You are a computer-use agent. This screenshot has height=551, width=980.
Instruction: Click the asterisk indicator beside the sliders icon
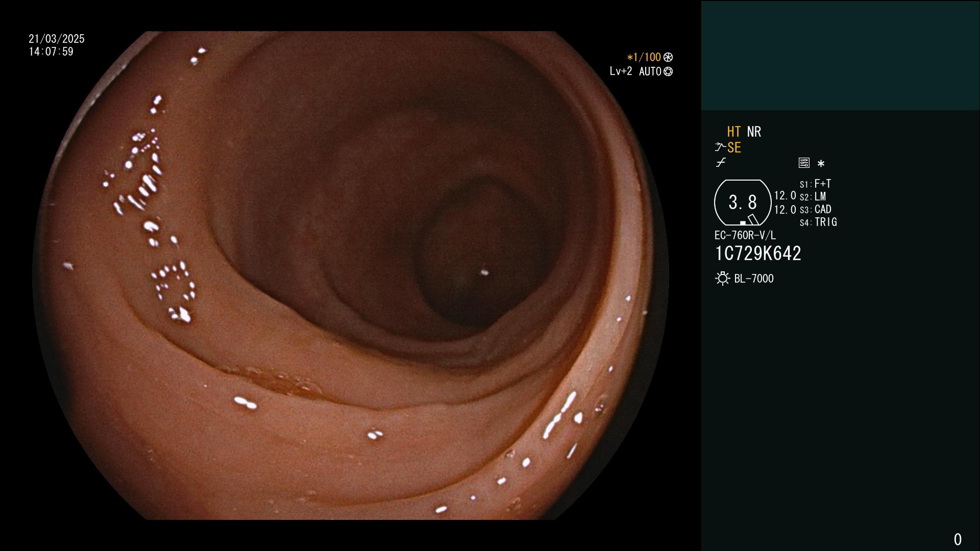[821, 163]
